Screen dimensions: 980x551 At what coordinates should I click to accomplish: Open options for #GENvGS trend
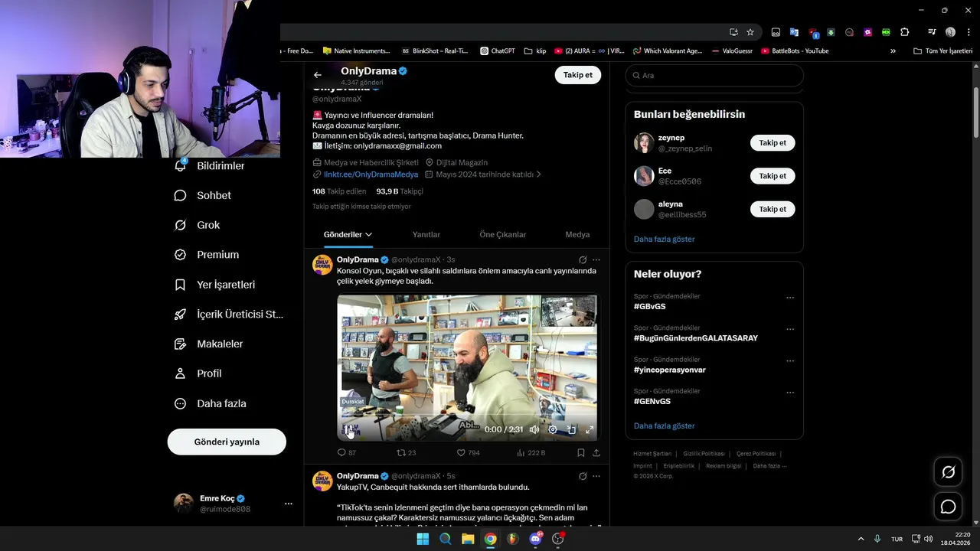tap(790, 393)
